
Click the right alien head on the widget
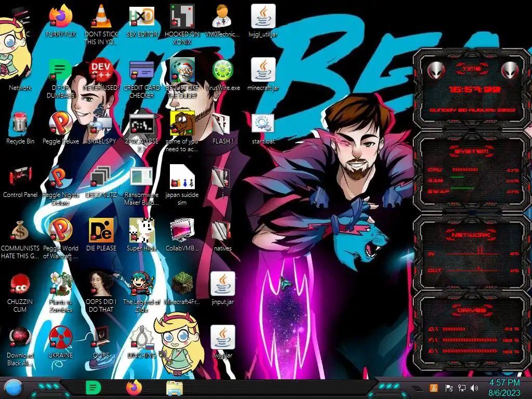510,70
